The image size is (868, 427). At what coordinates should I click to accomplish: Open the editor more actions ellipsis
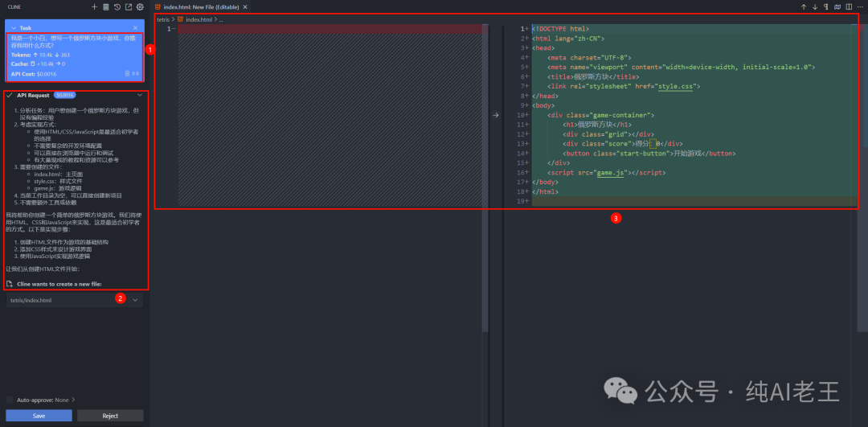[860, 7]
